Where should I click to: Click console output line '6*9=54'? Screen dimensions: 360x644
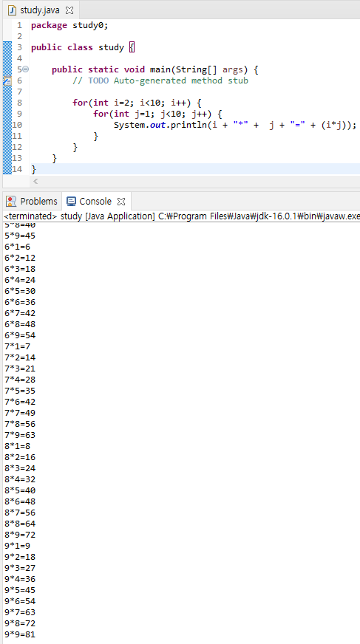point(20,335)
